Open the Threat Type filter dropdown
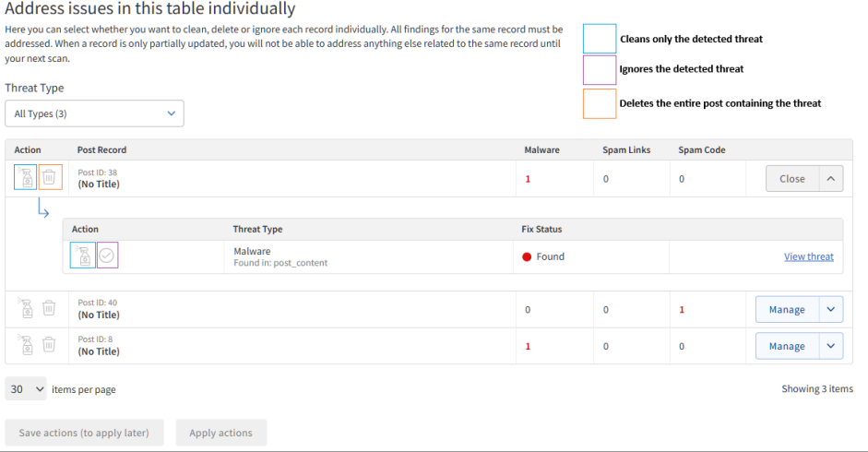 click(x=94, y=113)
